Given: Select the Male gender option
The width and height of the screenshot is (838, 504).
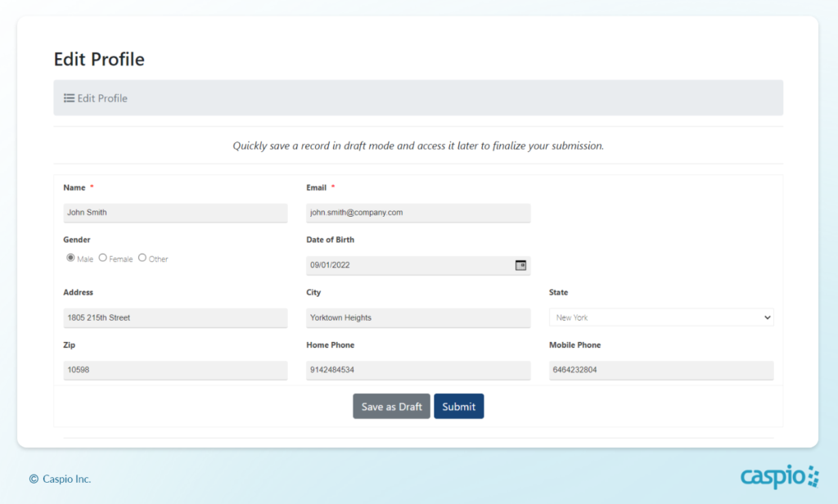Looking at the screenshot, I should tap(70, 258).
